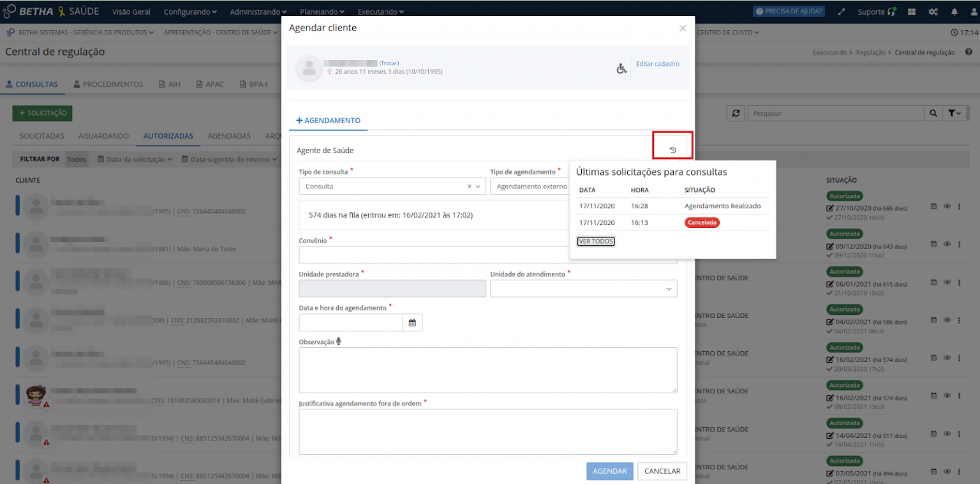Click calendar icon in 04/02/2021 row

point(934,320)
